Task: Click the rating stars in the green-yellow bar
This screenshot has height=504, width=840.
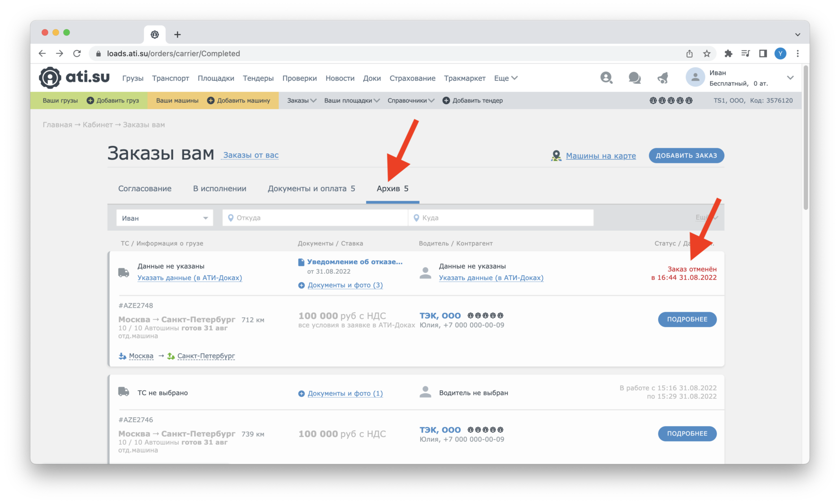Action: [671, 100]
